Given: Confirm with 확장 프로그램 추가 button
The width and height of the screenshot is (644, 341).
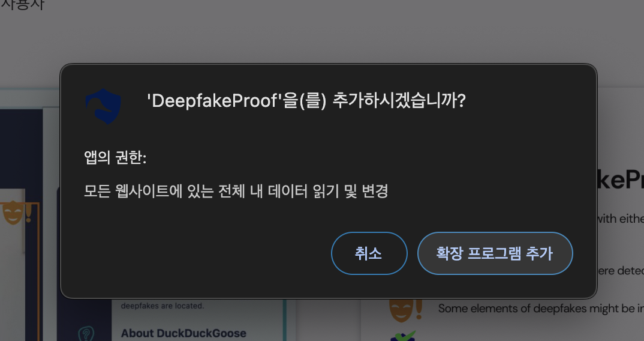Looking at the screenshot, I should (x=495, y=253).
